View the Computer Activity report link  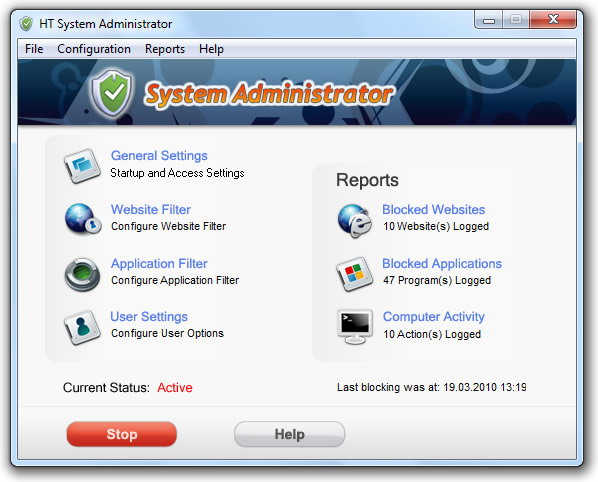[434, 317]
